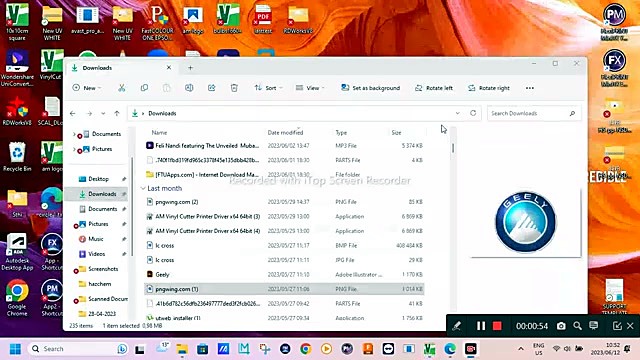Show hidden system tray icons
Screen dimensions: 640x360
click(521, 349)
